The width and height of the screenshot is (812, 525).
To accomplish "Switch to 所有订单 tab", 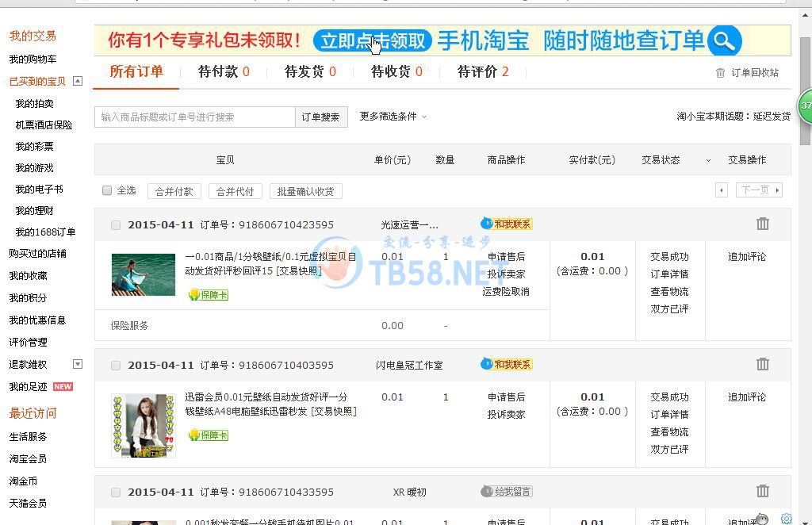I will point(136,71).
